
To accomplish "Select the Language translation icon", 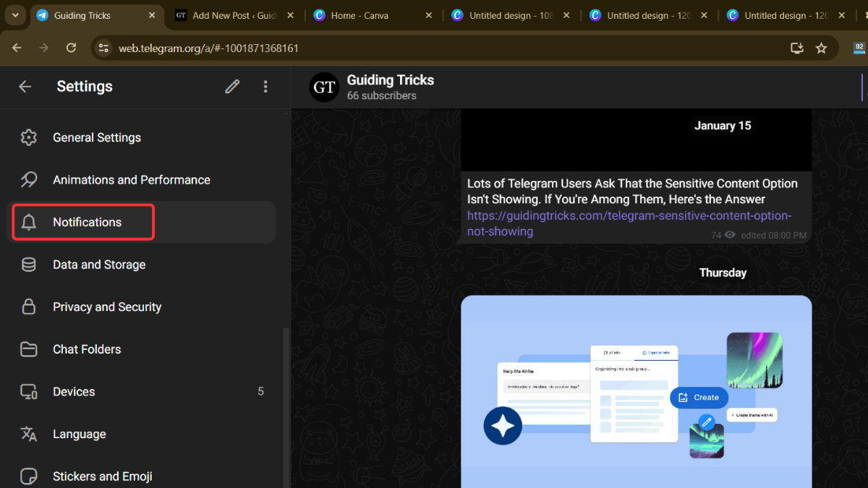I will 29,434.
